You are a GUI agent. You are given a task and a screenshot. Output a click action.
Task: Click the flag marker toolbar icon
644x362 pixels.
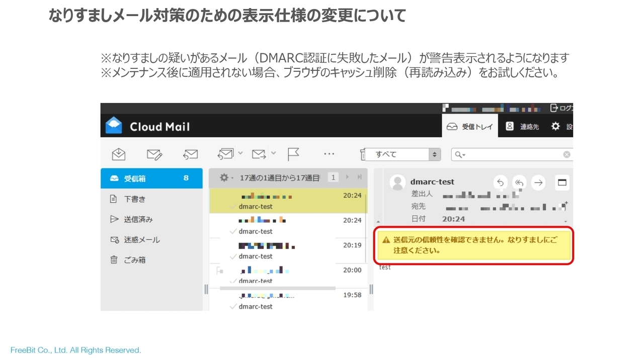pos(293,154)
